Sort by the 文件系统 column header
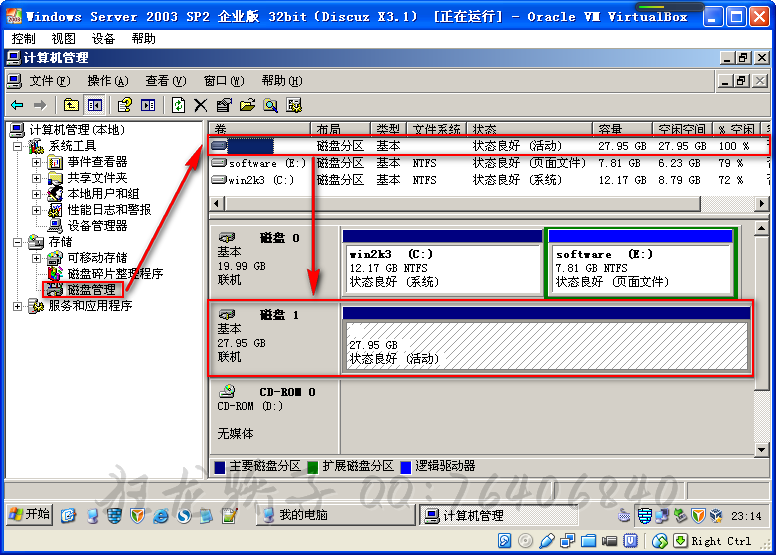Viewport: 776px width, 555px height. pos(436,129)
